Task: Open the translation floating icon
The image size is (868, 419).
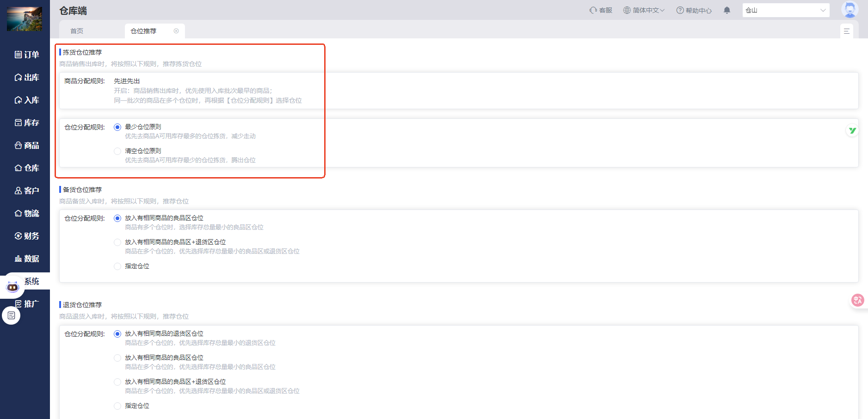Action: [857, 300]
